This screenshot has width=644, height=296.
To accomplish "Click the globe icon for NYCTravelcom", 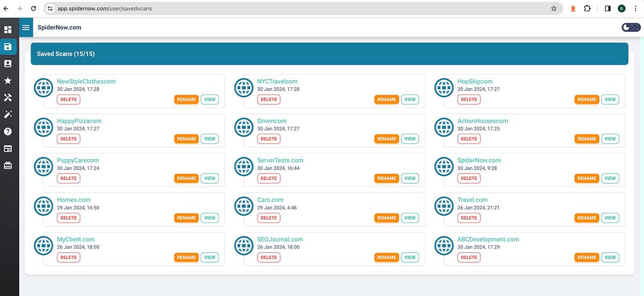I will pyautogui.click(x=244, y=88).
